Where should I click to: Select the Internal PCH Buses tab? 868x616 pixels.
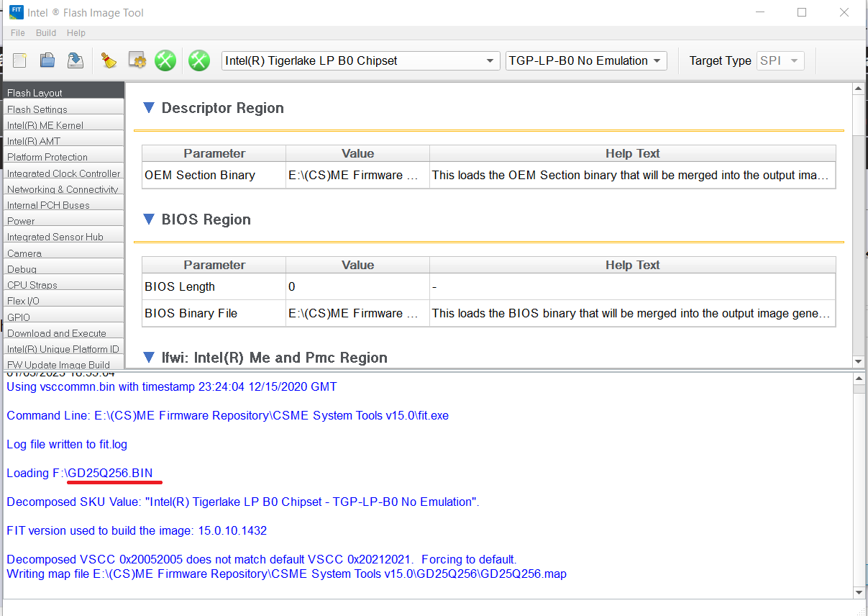(63, 203)
